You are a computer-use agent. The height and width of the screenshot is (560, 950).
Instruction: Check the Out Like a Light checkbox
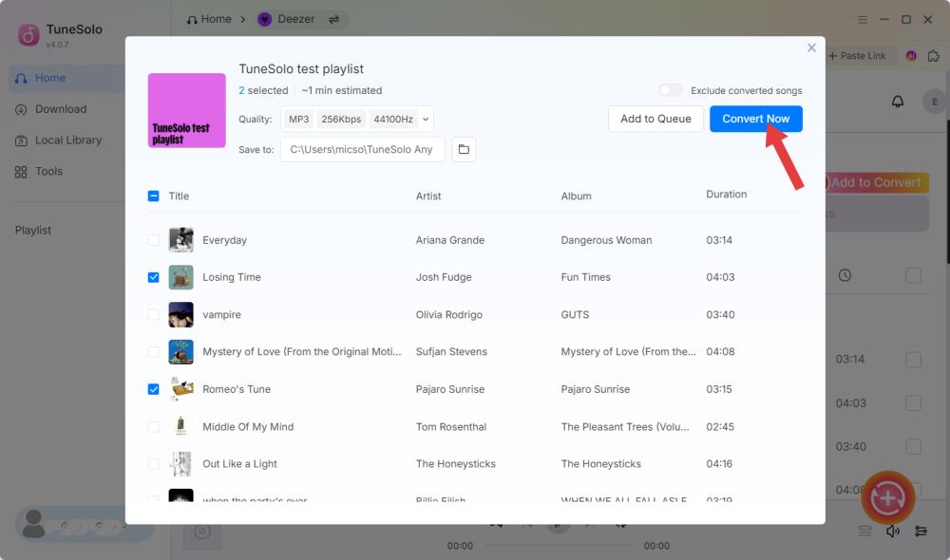click(x=153, y=464)
